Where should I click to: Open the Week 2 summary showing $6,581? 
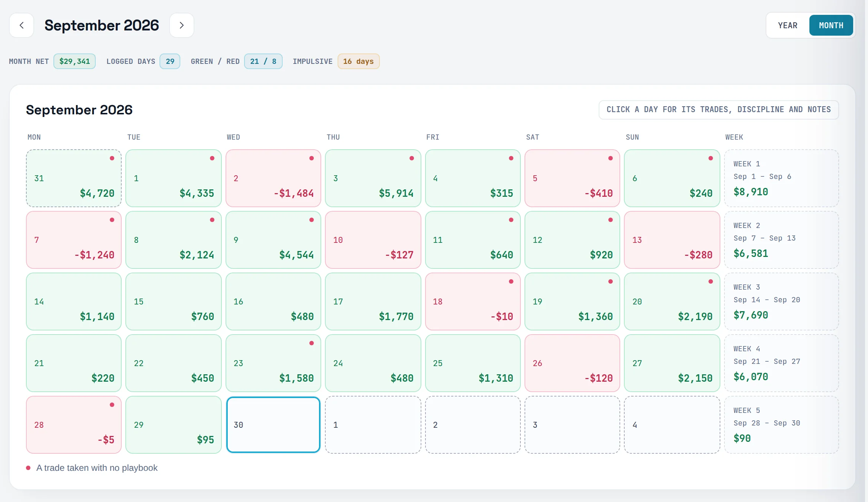pos(782,240)
